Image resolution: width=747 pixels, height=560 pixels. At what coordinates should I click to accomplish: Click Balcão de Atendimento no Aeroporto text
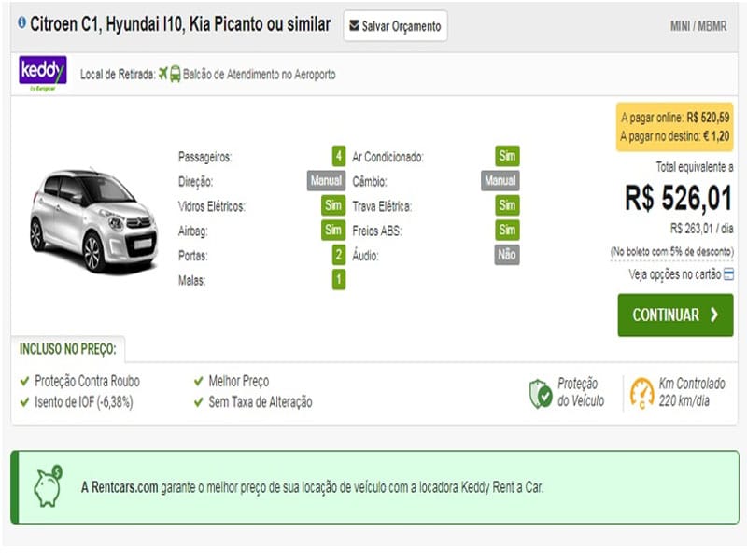click(260, 75)
